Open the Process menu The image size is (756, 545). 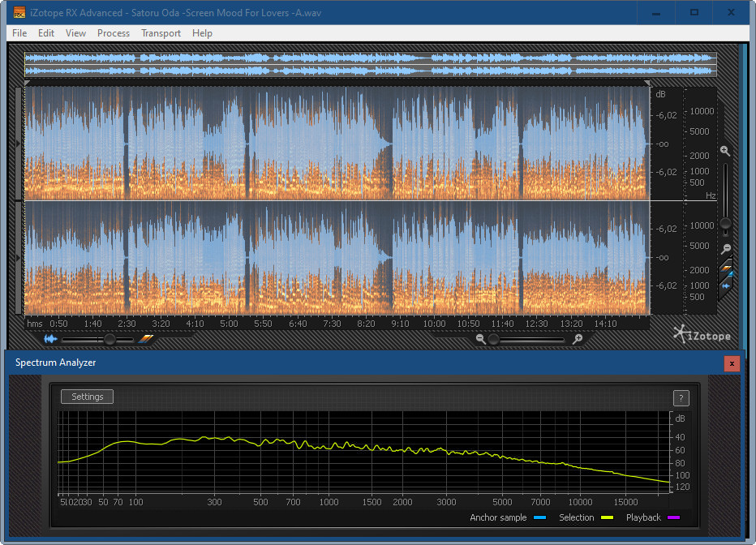[x=114, y=33]
